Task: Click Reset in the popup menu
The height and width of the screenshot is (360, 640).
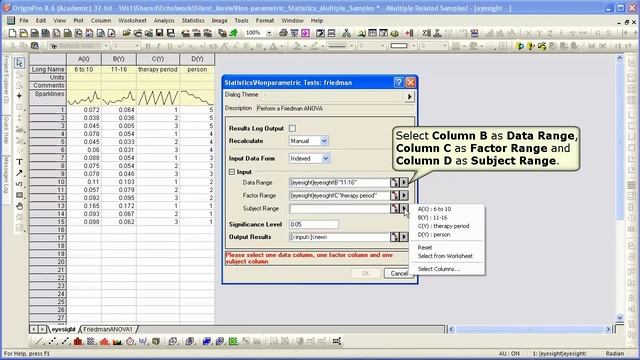Action: click(x=425, y=247)
